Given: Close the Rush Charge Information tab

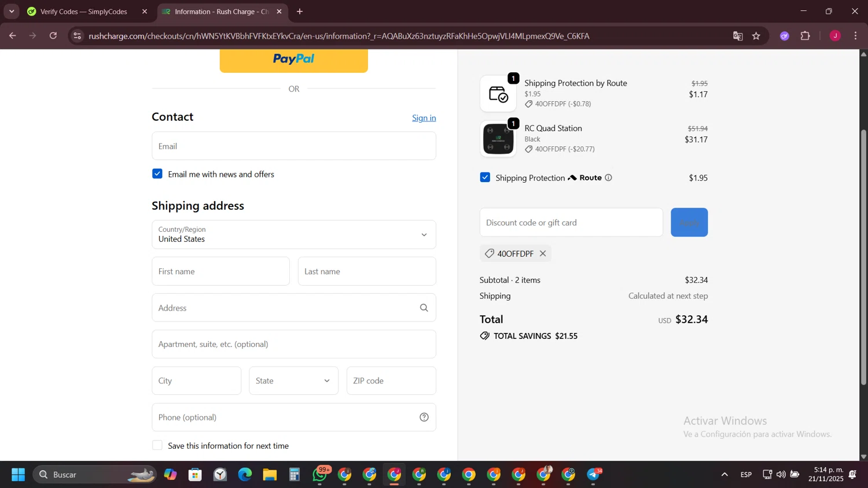Looking at the screenshot, I should (x=279, y=12).
